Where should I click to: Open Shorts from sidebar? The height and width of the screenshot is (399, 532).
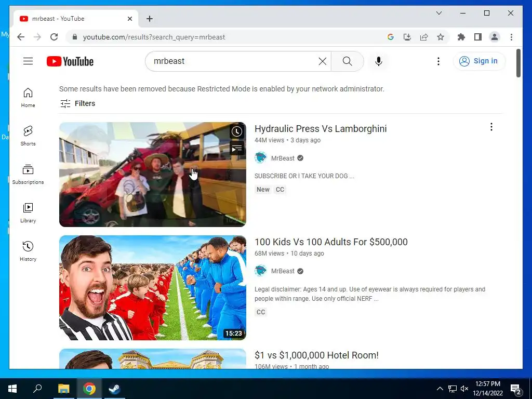[28, 136]
